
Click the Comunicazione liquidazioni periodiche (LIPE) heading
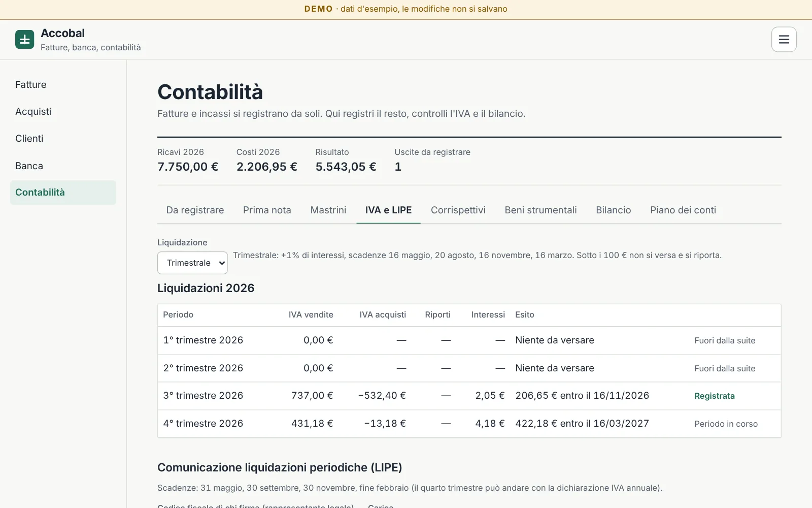[280, 467]
